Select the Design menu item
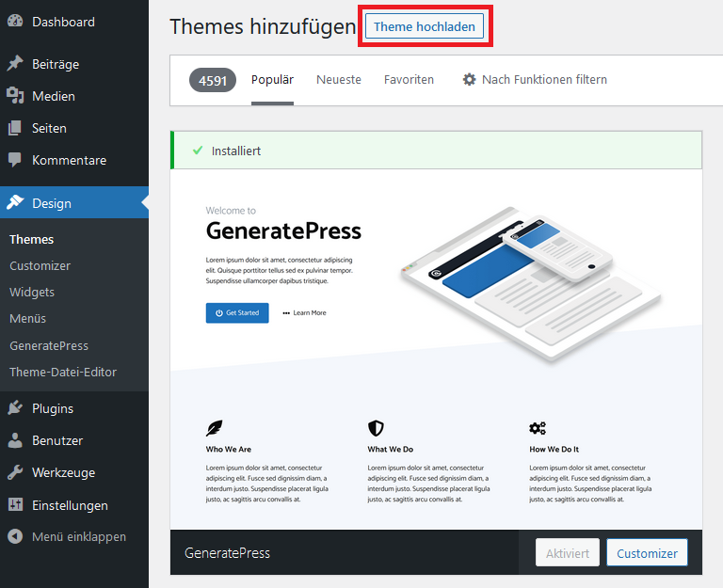The width and height of the screenshot is (723, 588). tap(74, 203)
